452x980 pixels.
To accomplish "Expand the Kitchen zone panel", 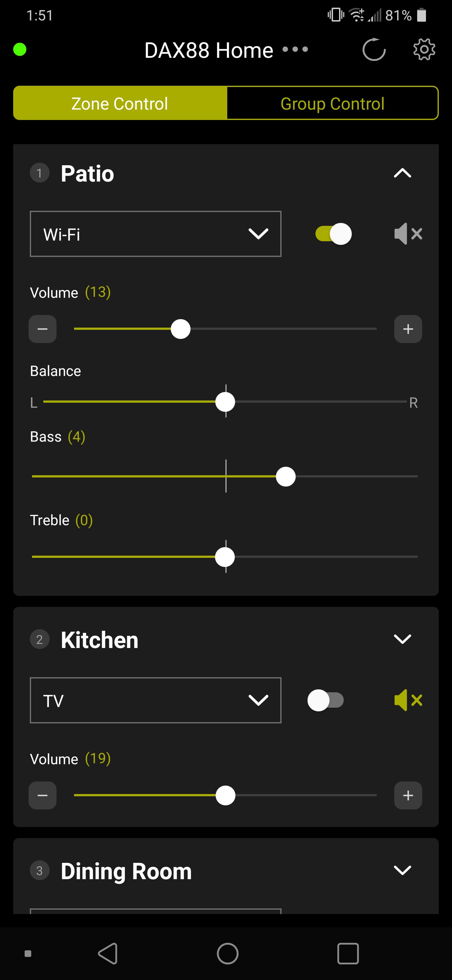I will (402, 639).
